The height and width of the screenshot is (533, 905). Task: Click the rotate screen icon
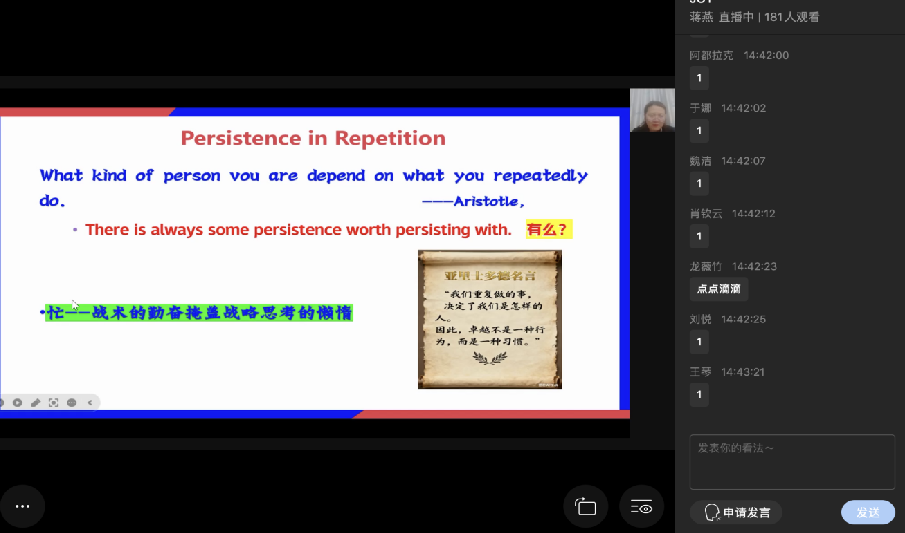(586, 507)
